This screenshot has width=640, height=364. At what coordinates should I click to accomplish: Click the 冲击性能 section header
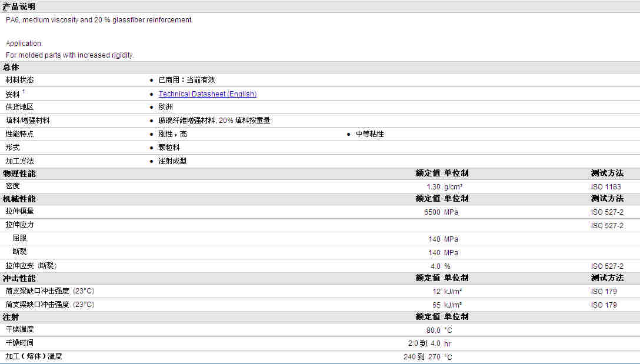point(19,278)
